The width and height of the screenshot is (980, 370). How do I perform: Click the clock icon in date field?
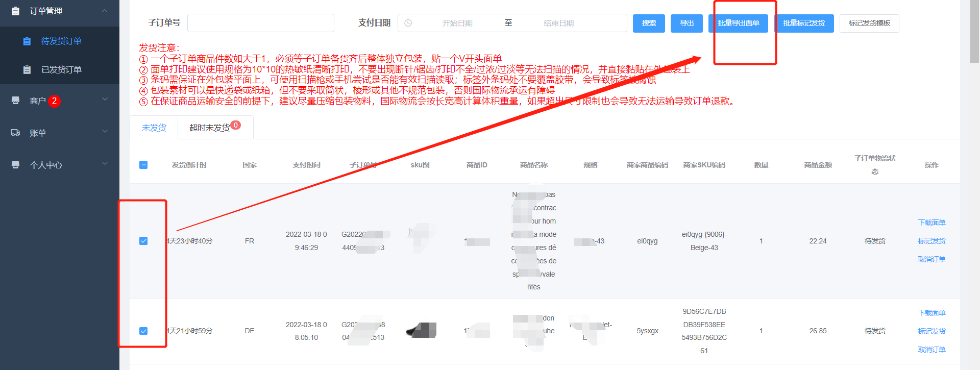point(408,23)
